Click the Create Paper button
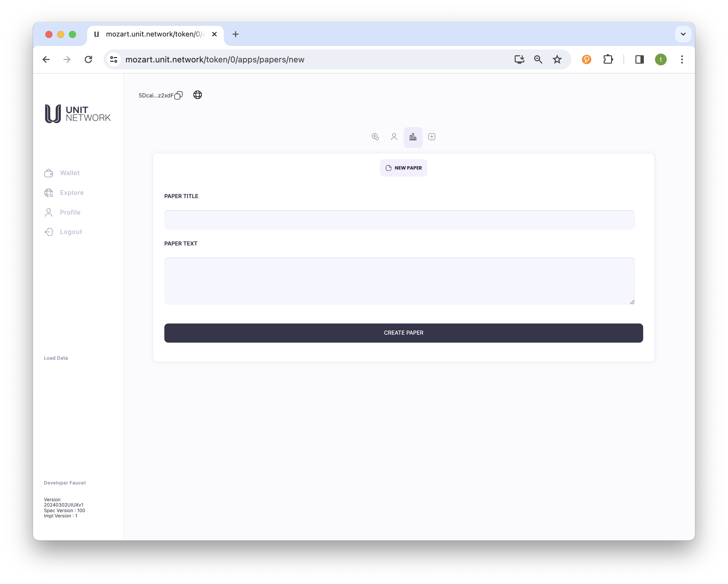The image size is (728, 584). pos(403,333)
